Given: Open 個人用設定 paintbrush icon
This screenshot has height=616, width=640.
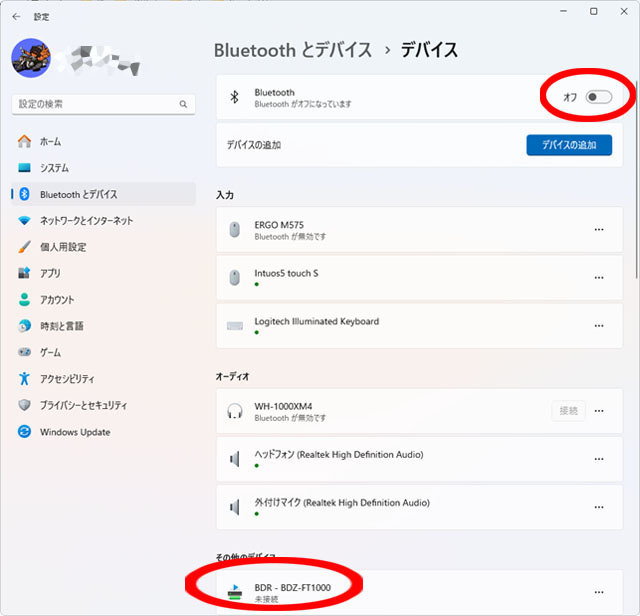Looking at the screenshot, I should [24, 247].
